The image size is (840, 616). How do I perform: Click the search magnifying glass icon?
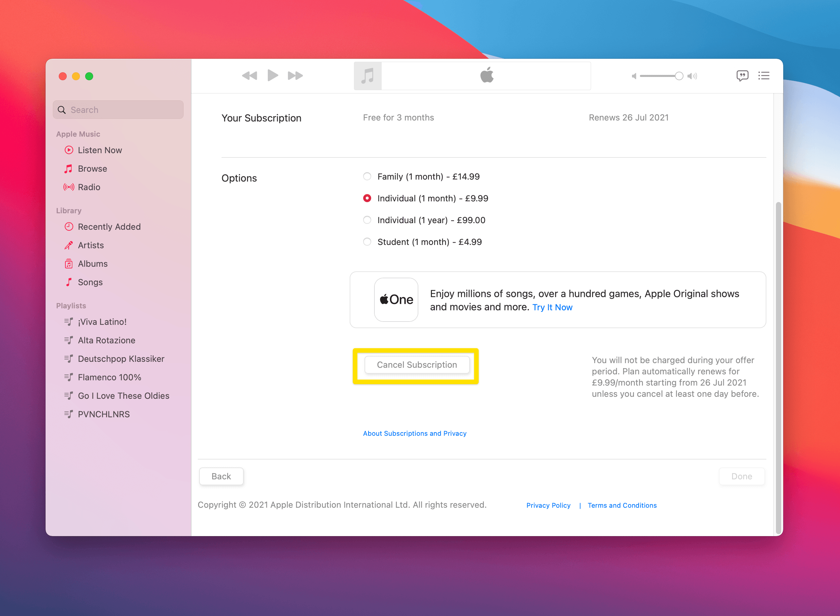62,110
